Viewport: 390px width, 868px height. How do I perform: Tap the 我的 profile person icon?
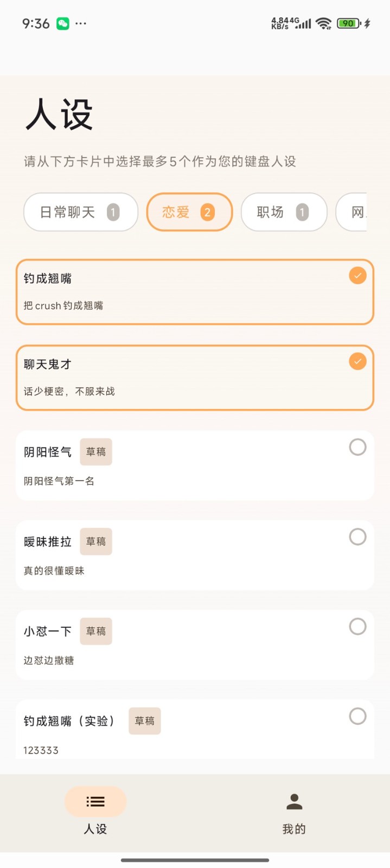click(293, 801)
